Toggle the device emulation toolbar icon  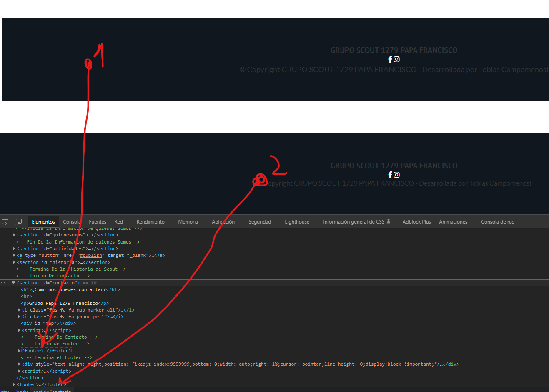point(18,222)
